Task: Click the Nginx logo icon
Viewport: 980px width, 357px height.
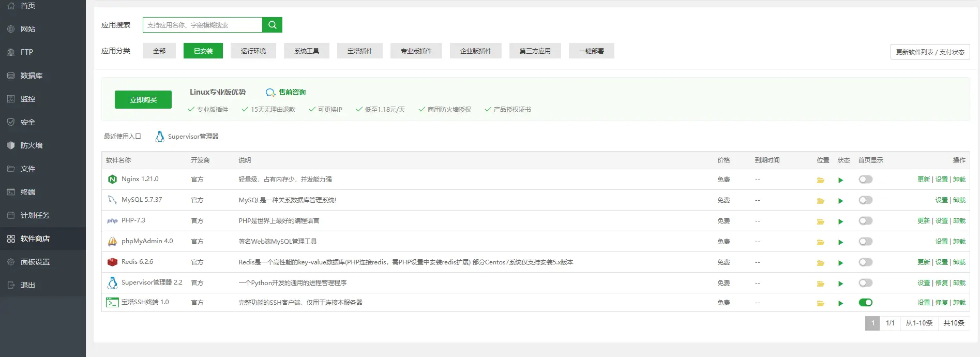Action: [x=112, y=179]
